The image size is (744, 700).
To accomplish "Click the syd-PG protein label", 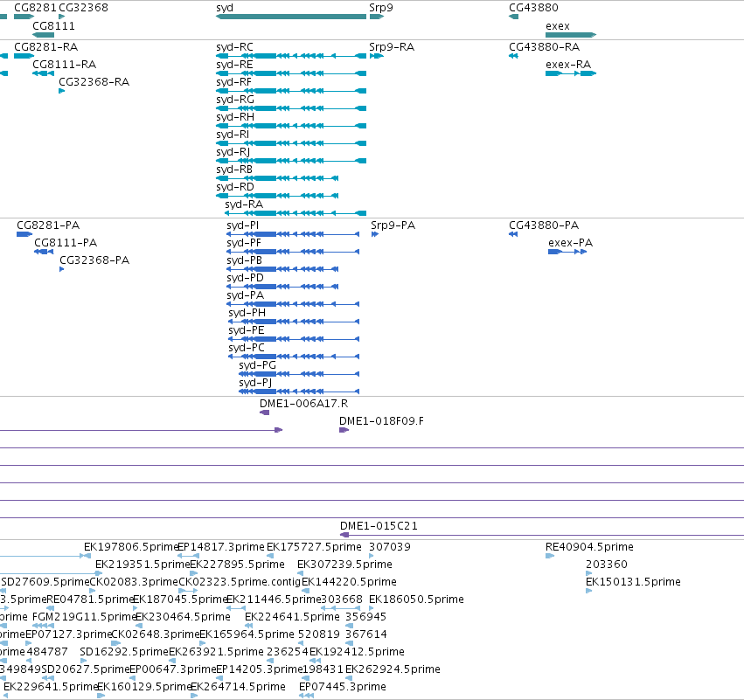I will (257, 365).
